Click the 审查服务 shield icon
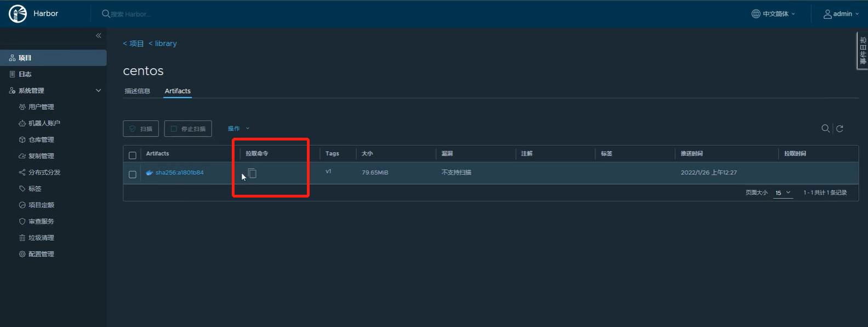 [x=22, y=222]
